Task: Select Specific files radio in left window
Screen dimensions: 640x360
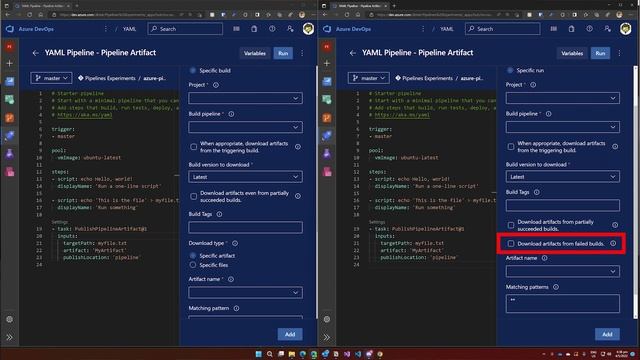Action: coord(193,265)
